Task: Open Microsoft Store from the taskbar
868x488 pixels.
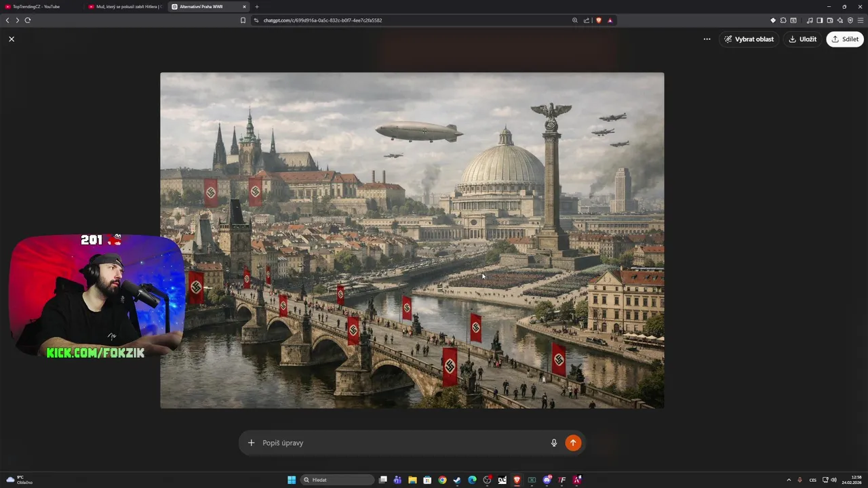Action: point(427,480)
